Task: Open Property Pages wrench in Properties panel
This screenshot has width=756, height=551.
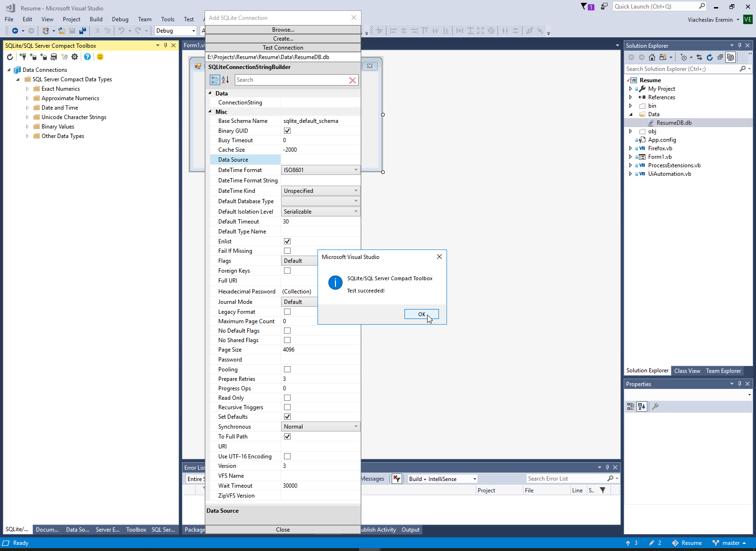Action: pyautogui.click(x=655, y=406)
